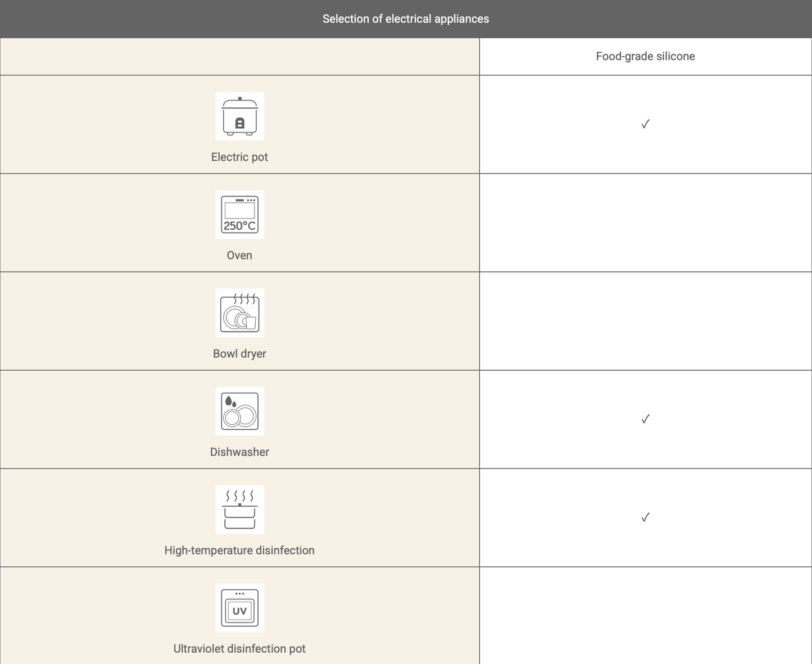Select the Dishwasher icon with water drops

point(239,411)
